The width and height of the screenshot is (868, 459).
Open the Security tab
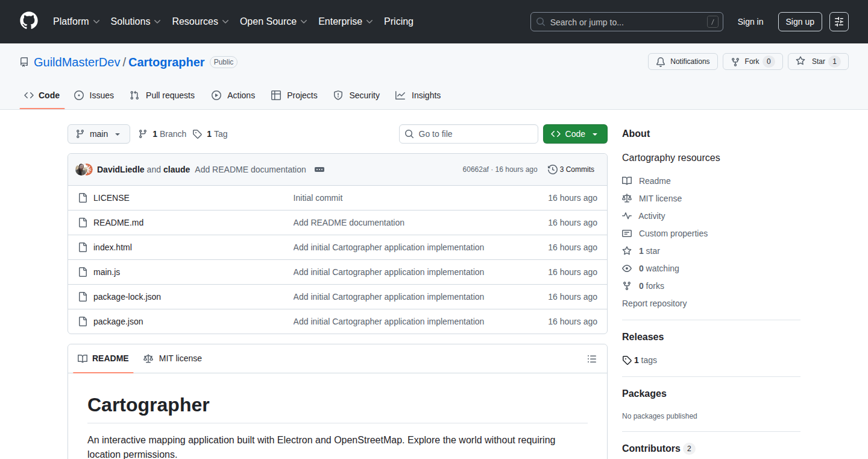357,95
